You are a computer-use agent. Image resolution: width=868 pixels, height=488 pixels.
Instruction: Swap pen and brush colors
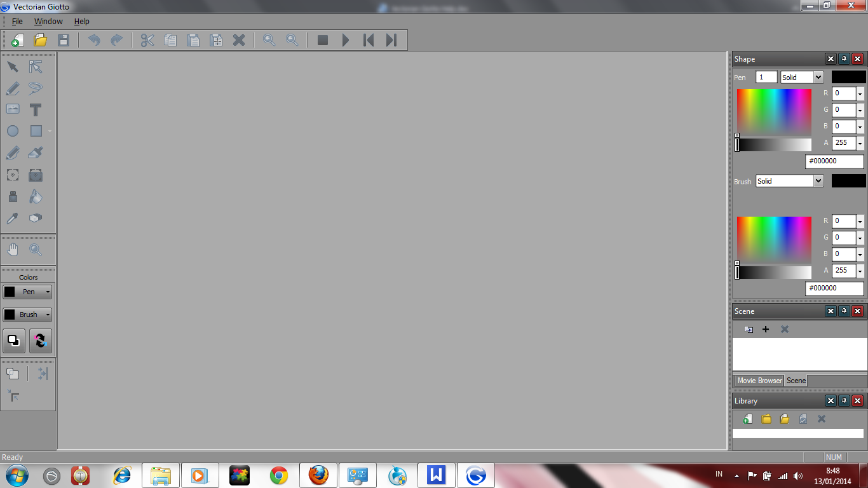(40, 341)
